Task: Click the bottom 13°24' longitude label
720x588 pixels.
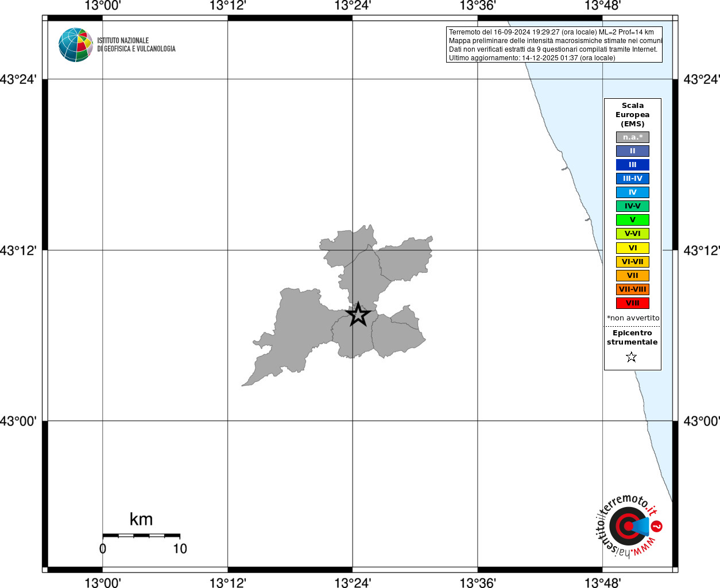Action: [353, 583]
